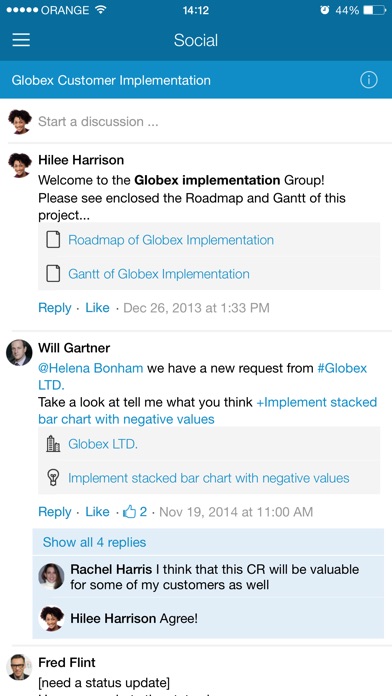Like Hilee Harrison's welcome post
The image size is (392, 696).
pos(97,308)
